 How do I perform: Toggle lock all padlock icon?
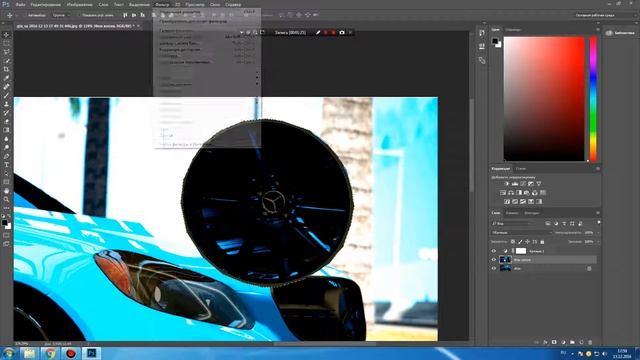point(542,242)
